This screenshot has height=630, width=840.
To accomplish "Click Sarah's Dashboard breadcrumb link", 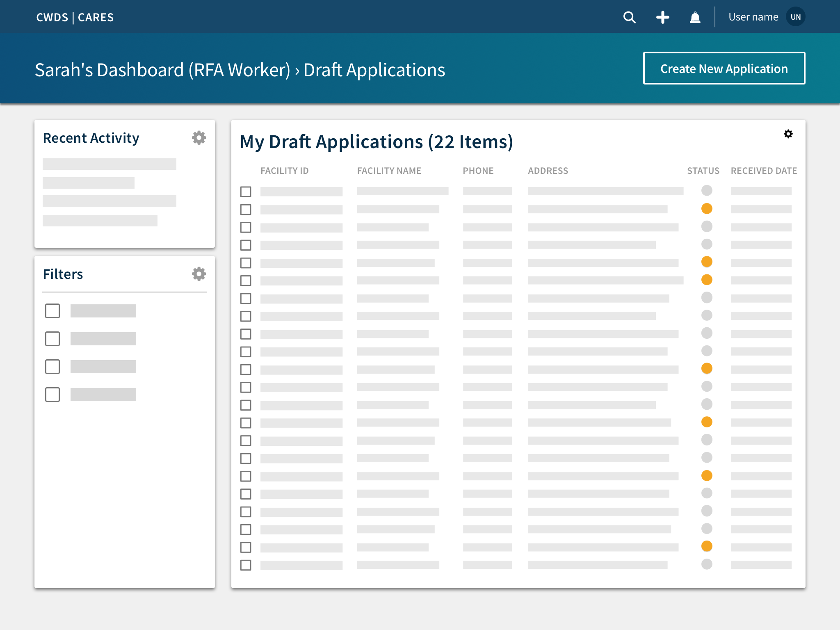I will click(162, 70).
